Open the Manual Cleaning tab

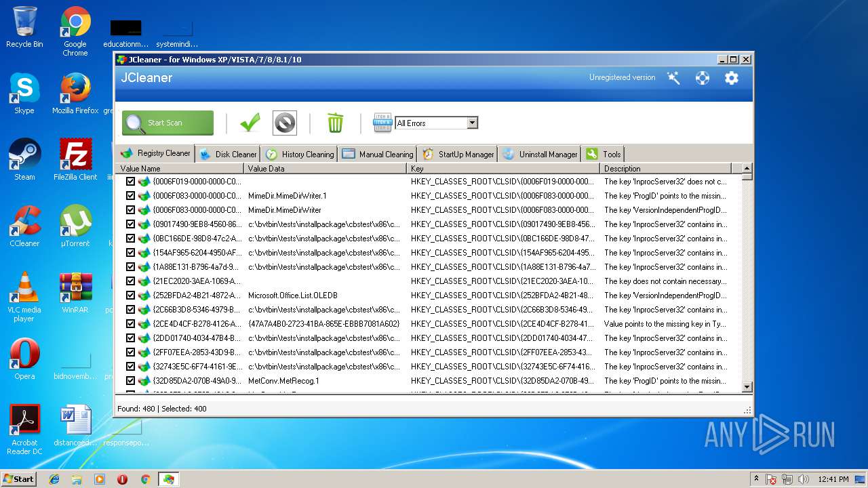pyautogui.click(x=378, y=154)
